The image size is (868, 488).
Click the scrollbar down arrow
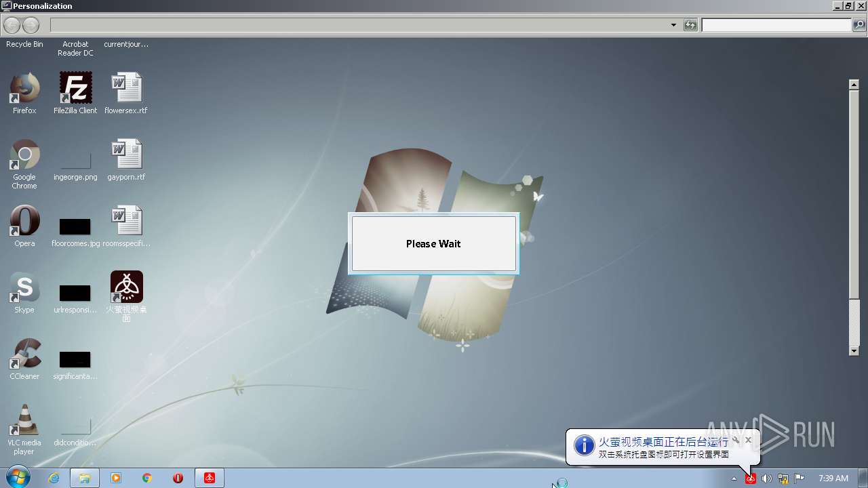tap(854, 350)
